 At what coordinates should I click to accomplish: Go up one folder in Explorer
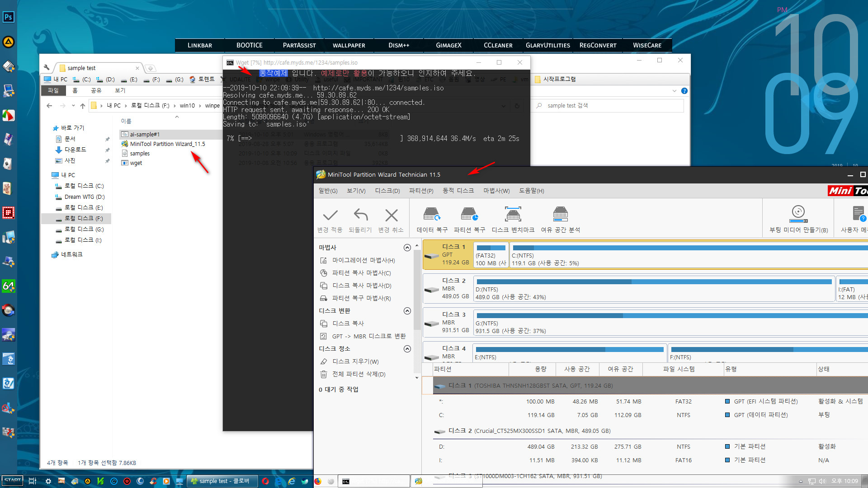tap(82, 105)
